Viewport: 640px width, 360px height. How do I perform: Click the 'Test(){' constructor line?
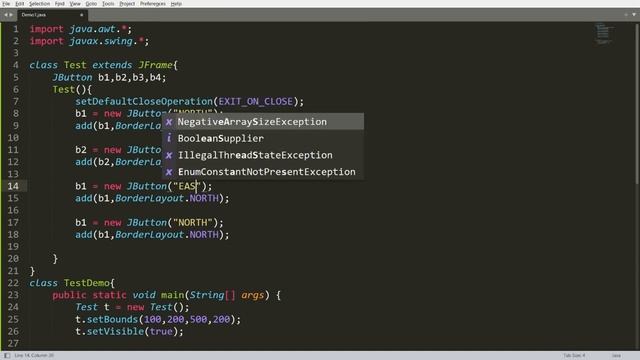72,89
